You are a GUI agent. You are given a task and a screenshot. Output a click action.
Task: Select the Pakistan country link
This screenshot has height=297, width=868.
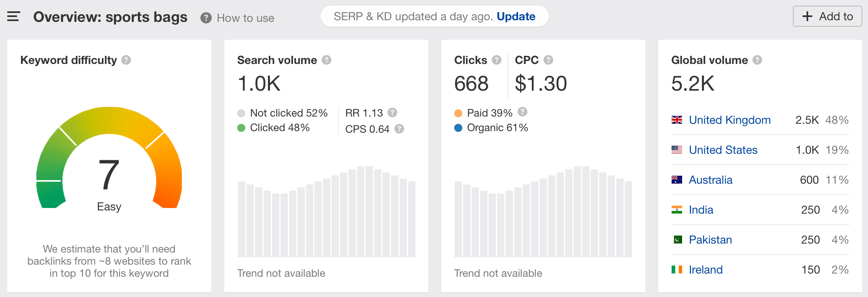pyautogui.click(x=710, y=240)
